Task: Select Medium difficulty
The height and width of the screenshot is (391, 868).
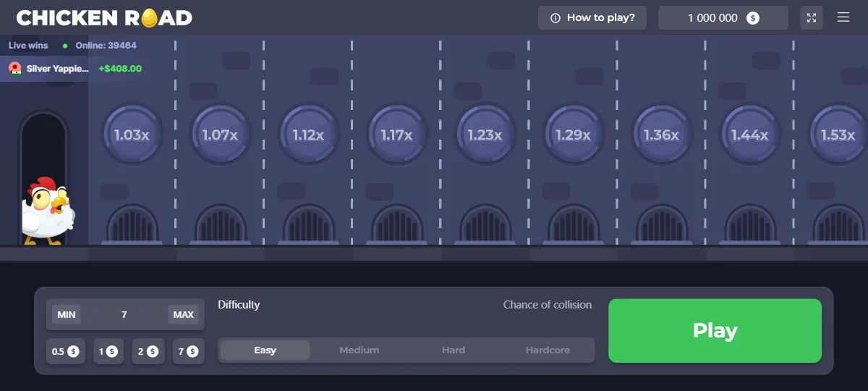Action: click(359, 350)
